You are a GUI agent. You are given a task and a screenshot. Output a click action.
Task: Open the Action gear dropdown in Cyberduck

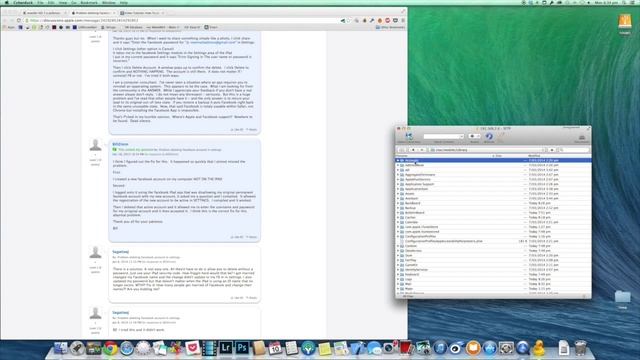click(x=474, y=136)
